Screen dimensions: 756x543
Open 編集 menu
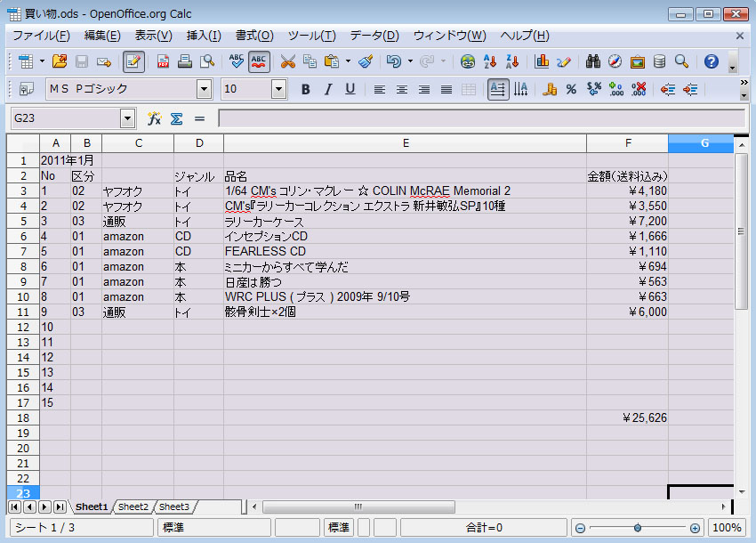pyautogui.click(x=102, y=36)
